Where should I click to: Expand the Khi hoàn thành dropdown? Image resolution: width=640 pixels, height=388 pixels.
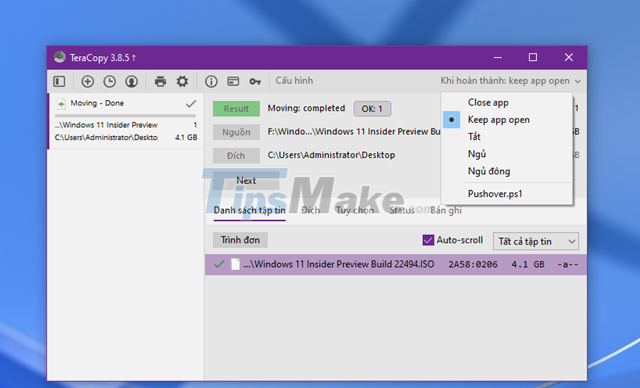coord(510,81)
